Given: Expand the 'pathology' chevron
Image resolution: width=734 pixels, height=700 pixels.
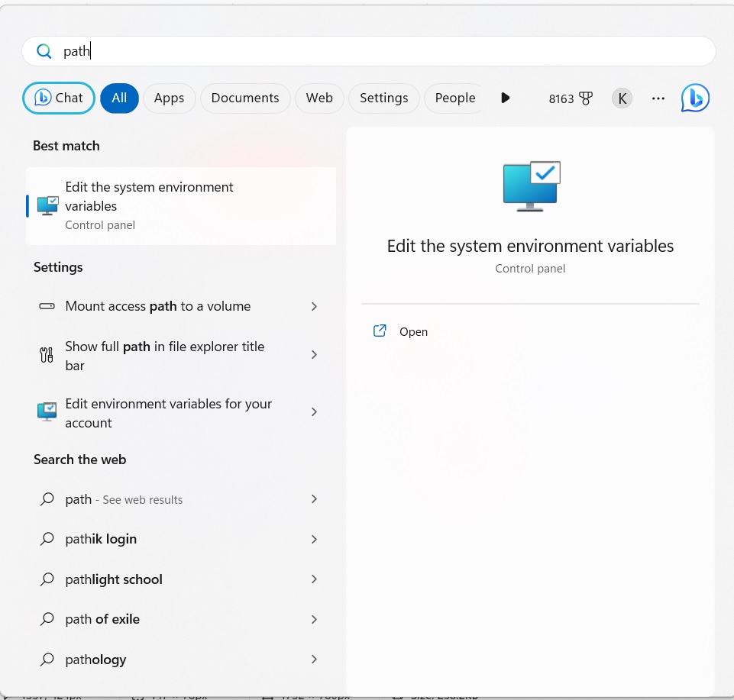Looking at the screenshot, I should (x=314, y=660).
